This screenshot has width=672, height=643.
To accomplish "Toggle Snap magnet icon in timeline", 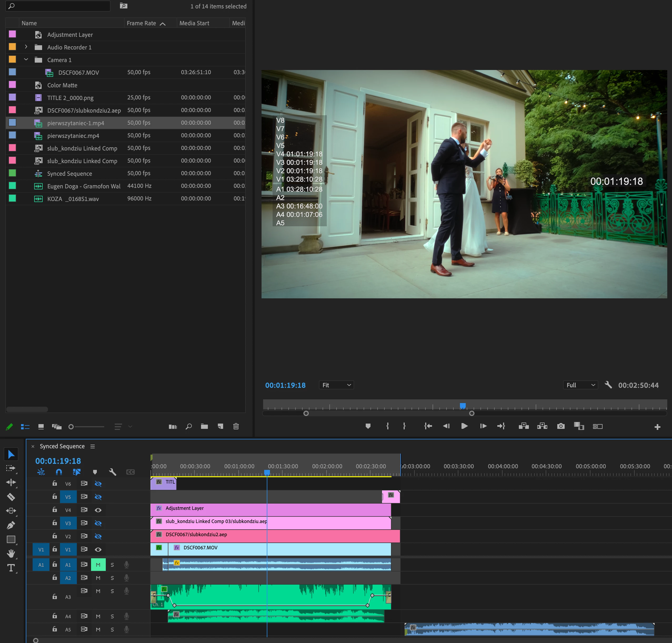I will 59,472.
